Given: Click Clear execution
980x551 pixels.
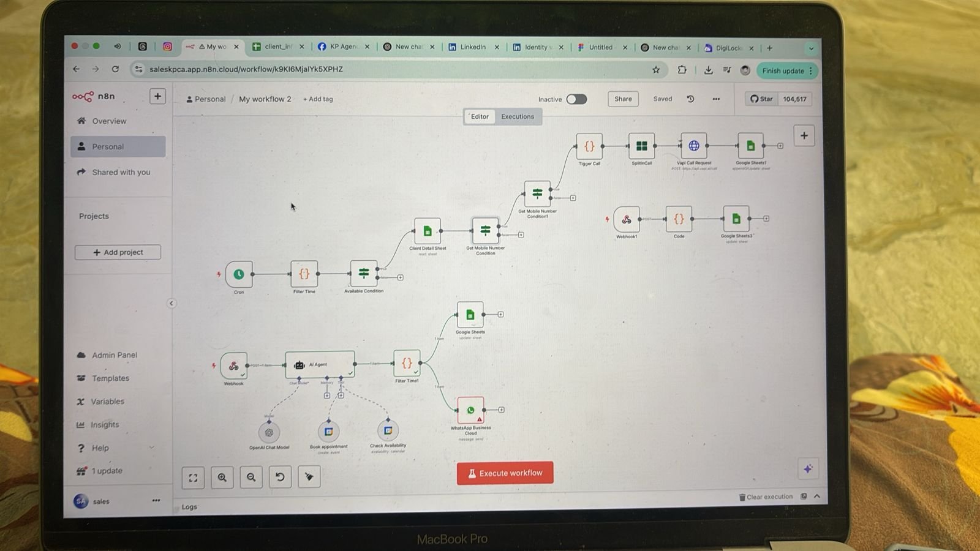Looking at the screenshot, I should (x=766, y=497).
